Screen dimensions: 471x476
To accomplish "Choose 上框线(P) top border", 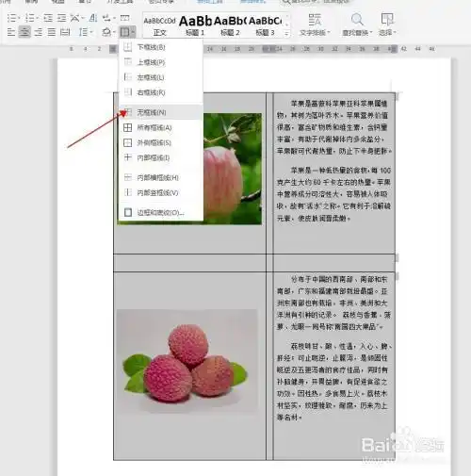I will (161, 62).
